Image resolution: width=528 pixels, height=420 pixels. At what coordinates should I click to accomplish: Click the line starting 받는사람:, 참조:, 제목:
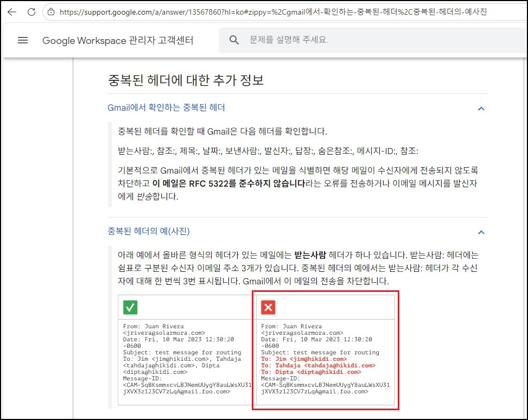coord(268,151)
